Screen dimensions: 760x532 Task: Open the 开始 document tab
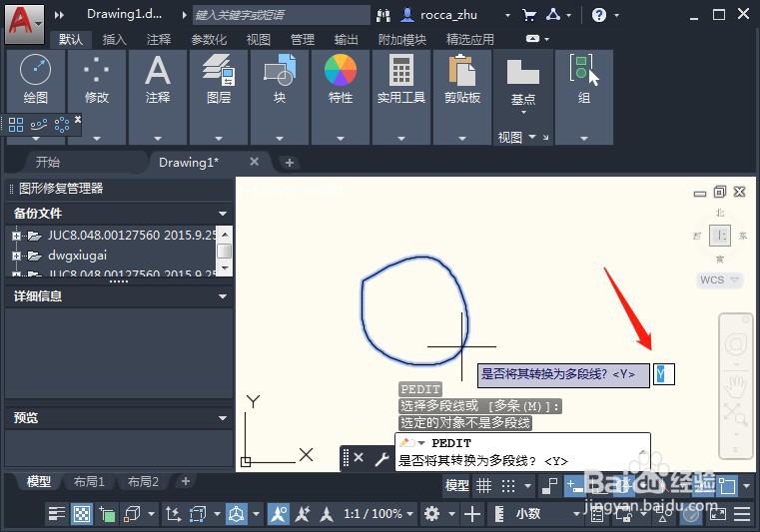tap(48, 162)
